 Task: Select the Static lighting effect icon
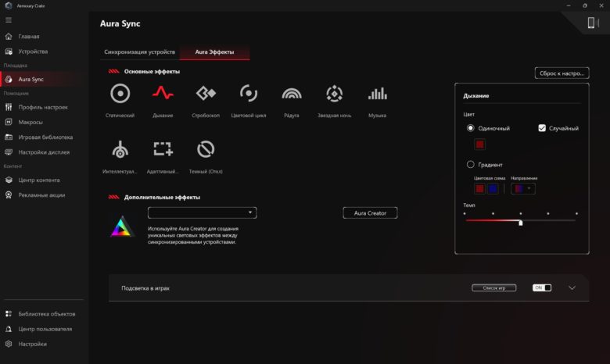[120, 94]
